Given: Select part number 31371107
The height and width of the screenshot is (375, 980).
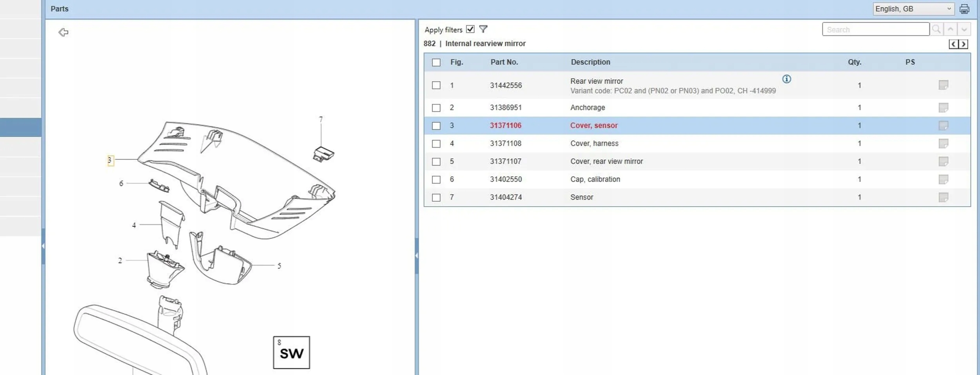Looking at the screenshot, I should pyautogui.click(x=506, y=161).
